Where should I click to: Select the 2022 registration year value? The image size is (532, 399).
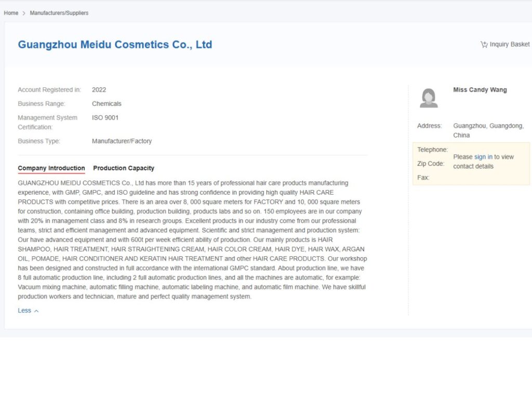(99, 90)
